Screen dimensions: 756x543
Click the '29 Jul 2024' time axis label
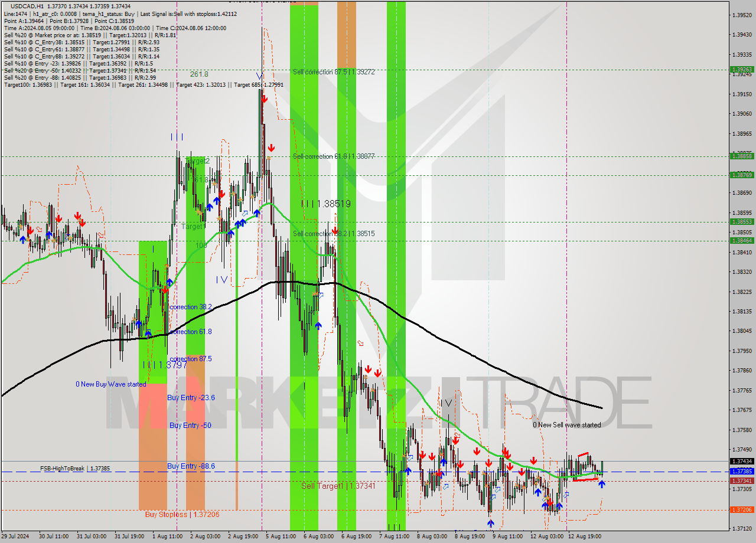(x=15, y=537)
